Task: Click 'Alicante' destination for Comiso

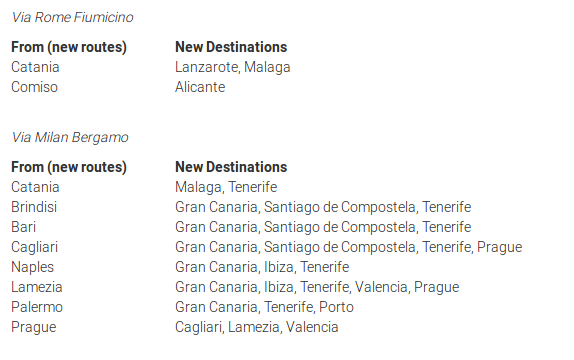Action: tap(200, 87)
